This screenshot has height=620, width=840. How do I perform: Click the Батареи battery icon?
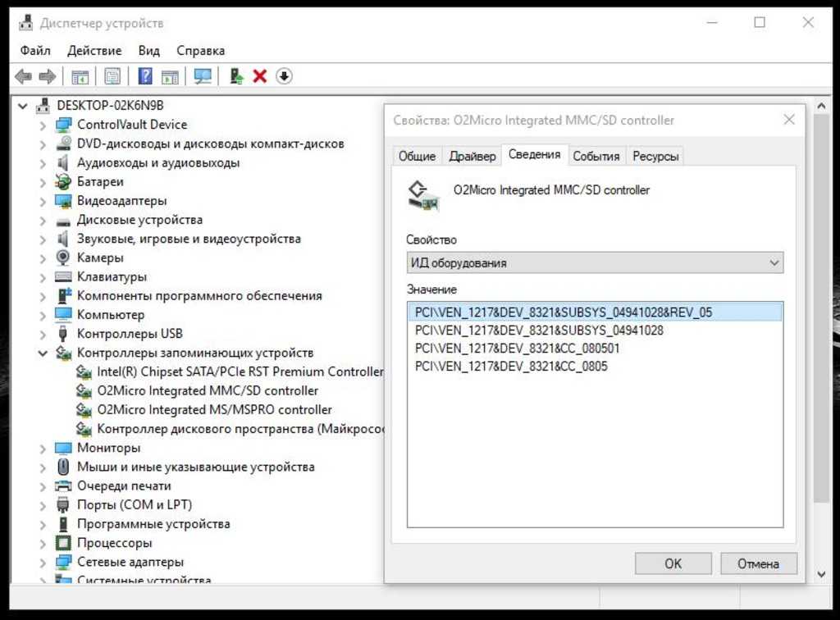tap(63, 181)
